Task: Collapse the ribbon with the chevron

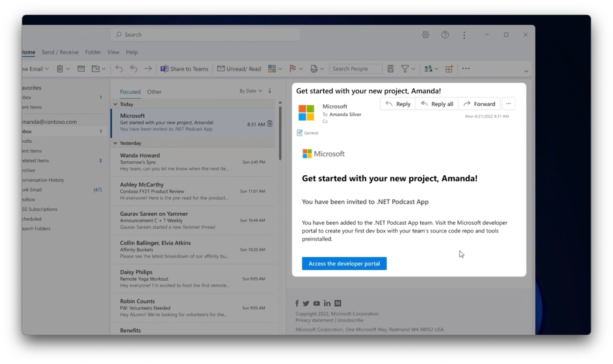Action: pos(526,71)
